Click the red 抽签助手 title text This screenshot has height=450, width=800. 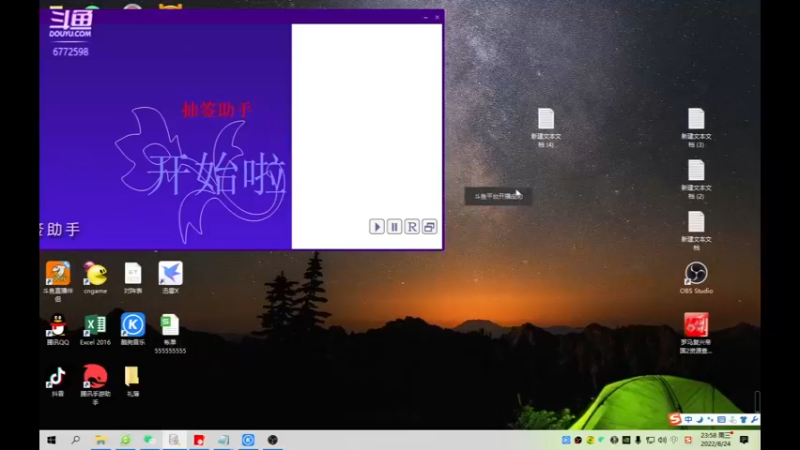[217, 110]
